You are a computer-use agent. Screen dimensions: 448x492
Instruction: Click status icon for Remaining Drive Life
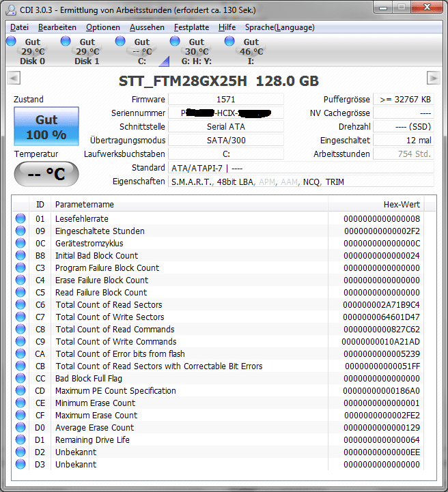[x=20, y=439]
